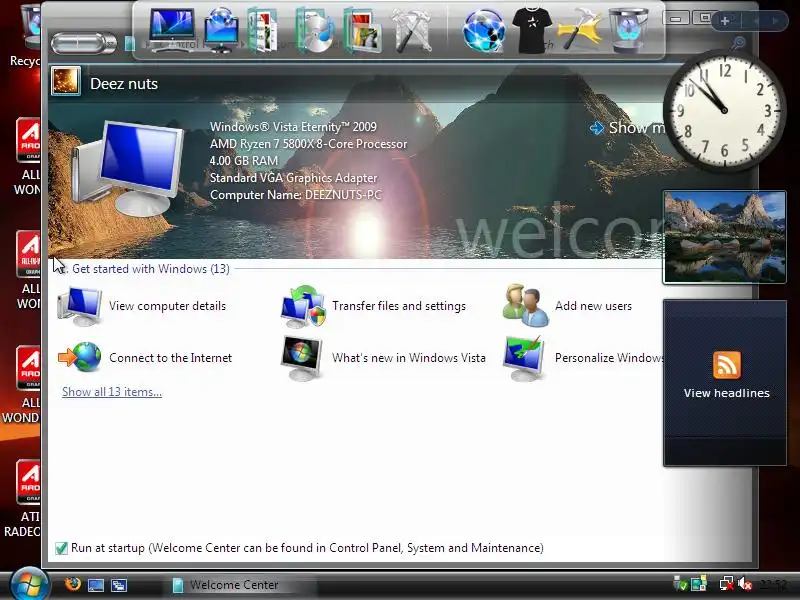The image size is (800, 600).
Task: Click the taskbar clock time
Action: pyautogui.click(x=773, y=584)
